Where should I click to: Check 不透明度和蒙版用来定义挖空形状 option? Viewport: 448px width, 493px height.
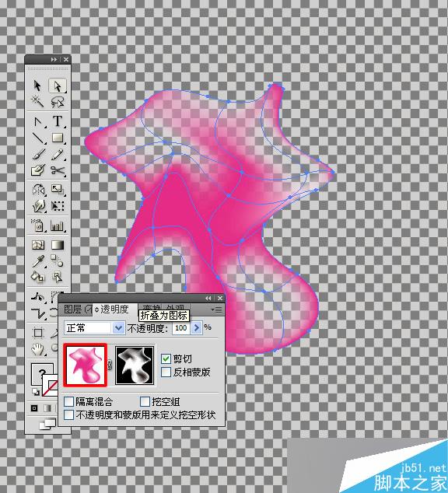click(x=68, y=414)
